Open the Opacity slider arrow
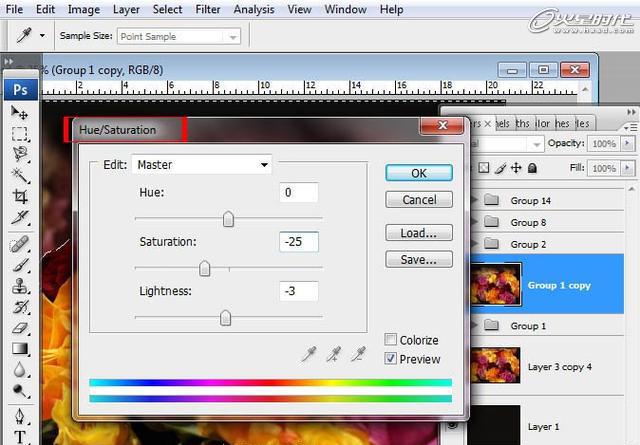 pyautogui.click(x=627, y=143)
